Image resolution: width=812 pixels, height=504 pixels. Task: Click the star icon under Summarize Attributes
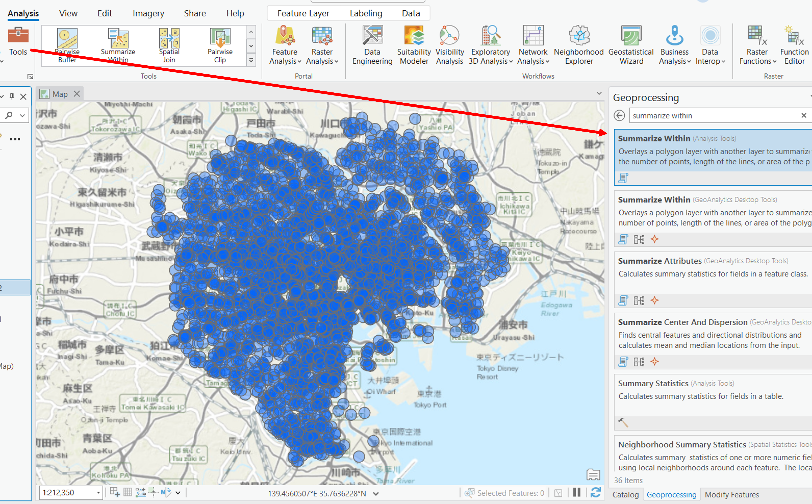(x=654, y=300)
